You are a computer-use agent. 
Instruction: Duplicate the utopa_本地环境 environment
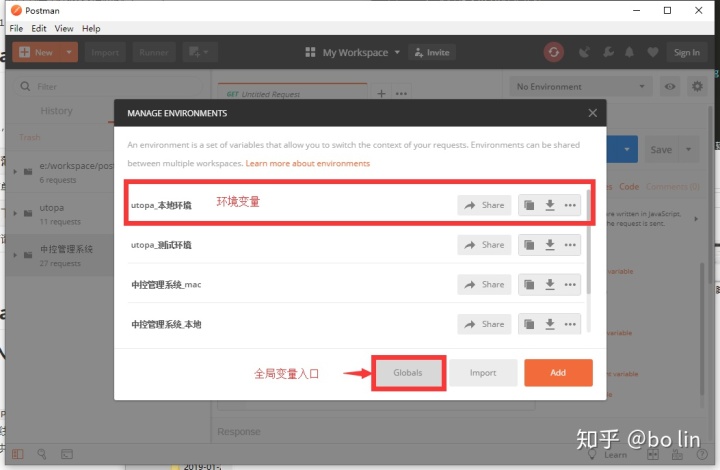529,205
